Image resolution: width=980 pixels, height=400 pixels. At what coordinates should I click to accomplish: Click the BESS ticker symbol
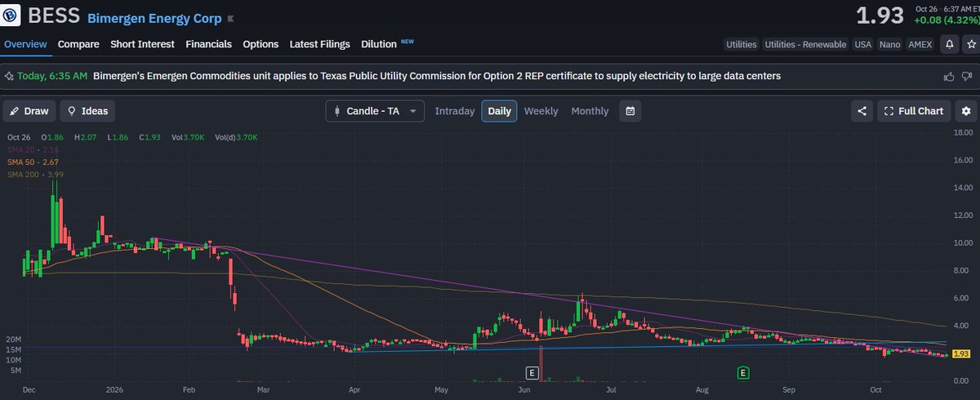[53, 16]
